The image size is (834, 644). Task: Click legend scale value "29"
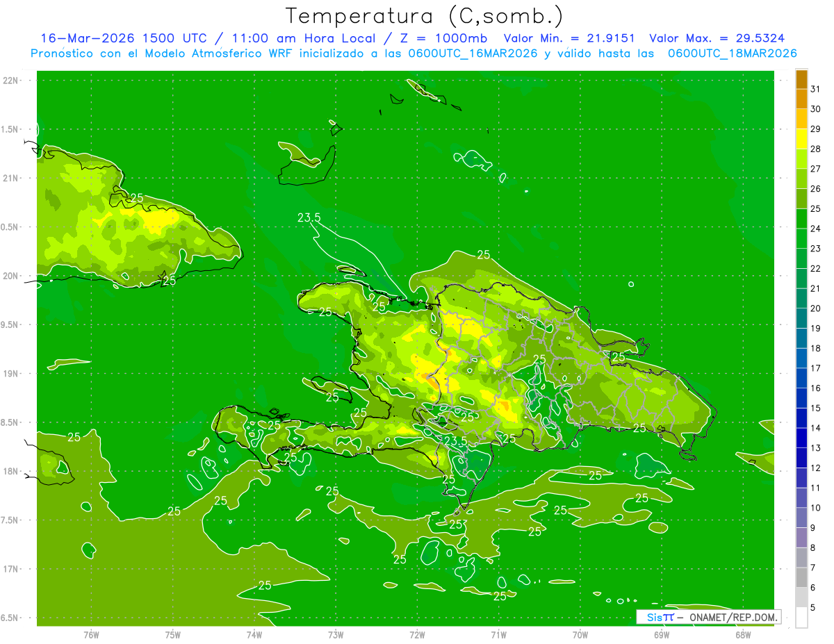pyautogui.click(x=816, y=129)
